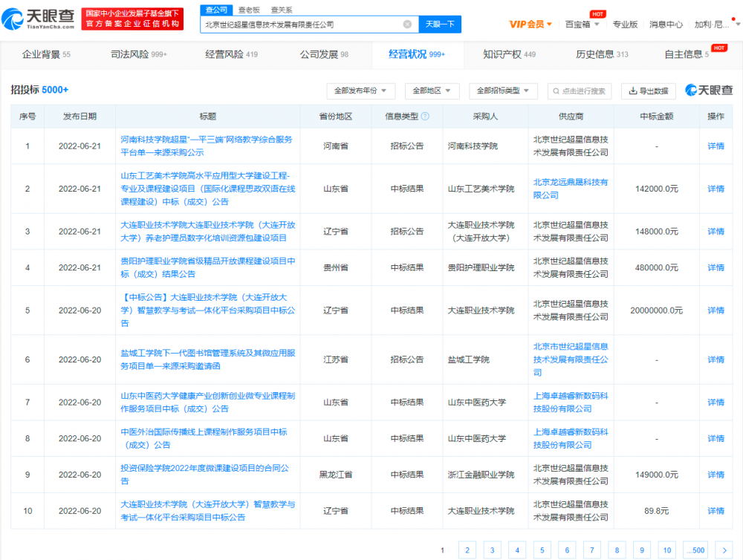Open the 知识产权 tab
This screenshot has height=560, width=743.
(510, 54)
